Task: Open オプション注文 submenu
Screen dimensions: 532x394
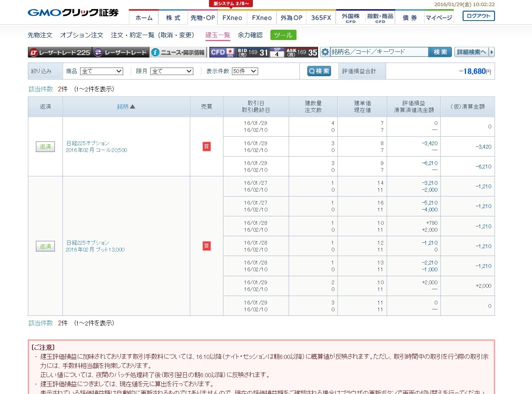Action: coord(82,35)
